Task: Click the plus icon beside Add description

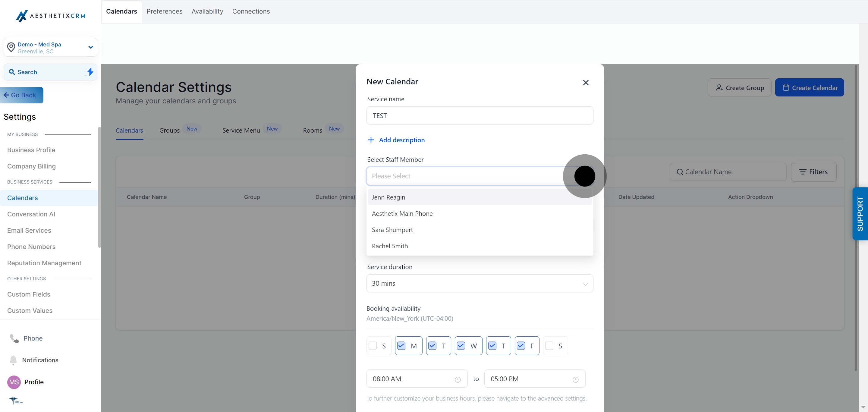Action: coord(371,140)
